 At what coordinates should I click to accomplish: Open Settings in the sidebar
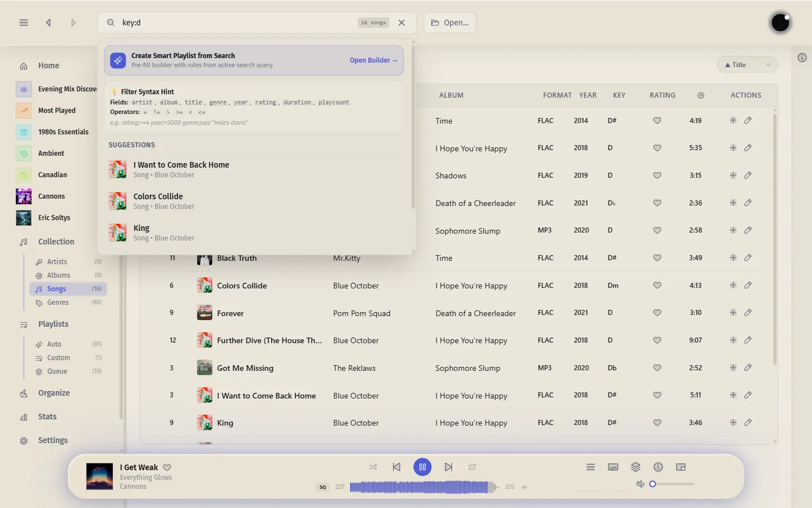[x=53, y=441]
